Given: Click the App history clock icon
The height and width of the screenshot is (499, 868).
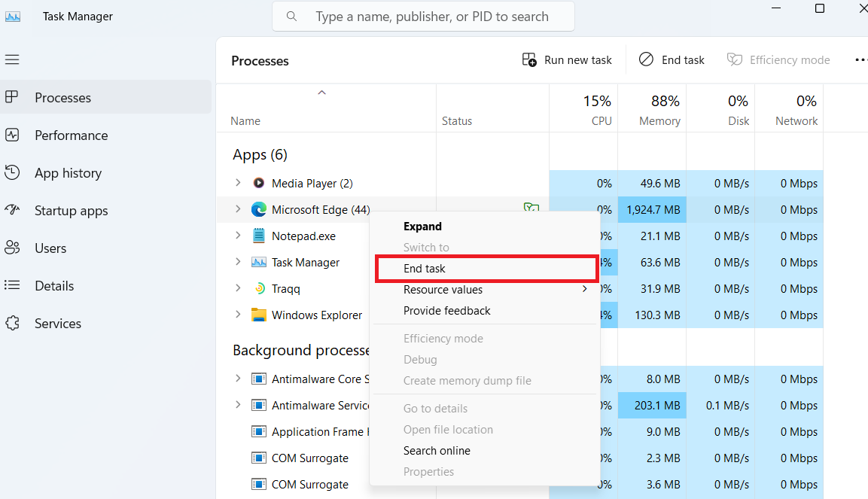Looking at the screenshot, I should pyautogui.click(x=11, y=172).
